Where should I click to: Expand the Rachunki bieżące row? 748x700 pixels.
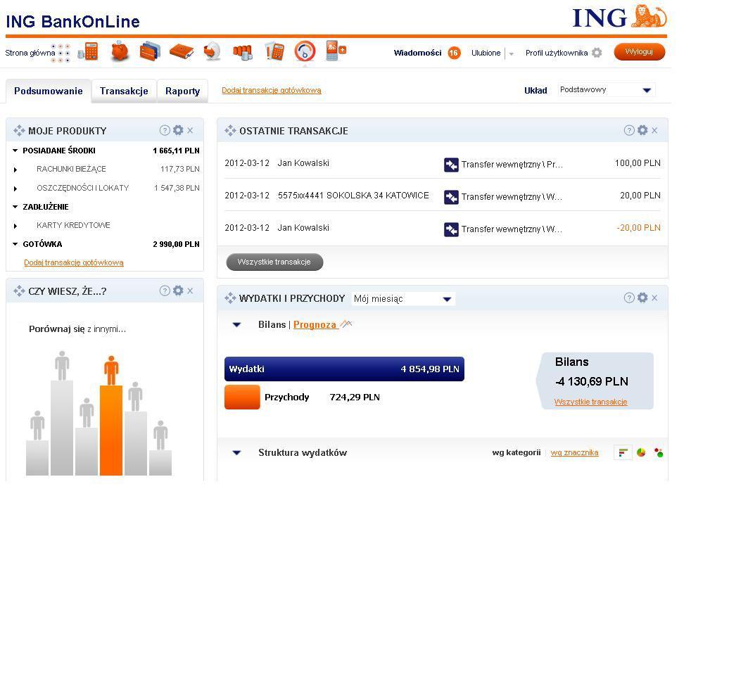pyautogui.click(x=15, y=170)
